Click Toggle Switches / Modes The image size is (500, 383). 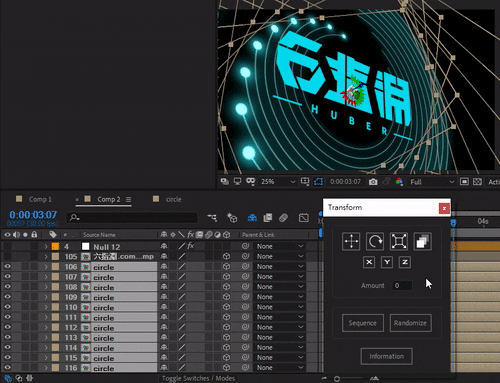point(198,378)
